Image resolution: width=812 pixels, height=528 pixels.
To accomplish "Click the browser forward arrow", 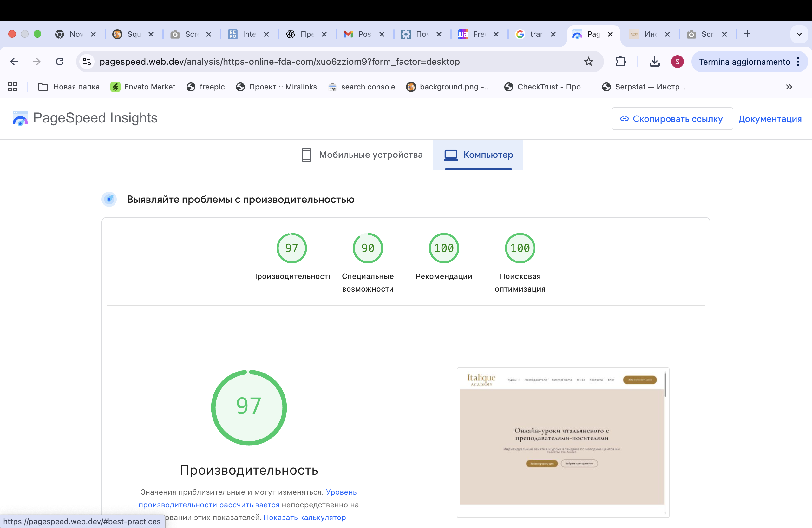I will pos(36,62).
